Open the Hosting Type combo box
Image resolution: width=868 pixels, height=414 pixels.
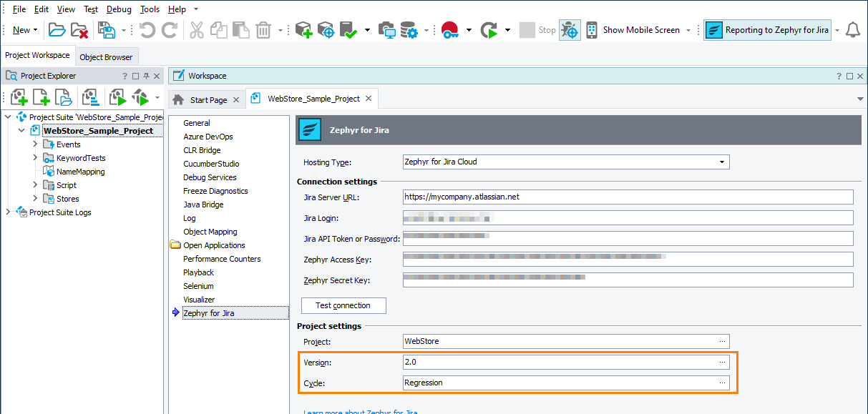coord(566,162)
